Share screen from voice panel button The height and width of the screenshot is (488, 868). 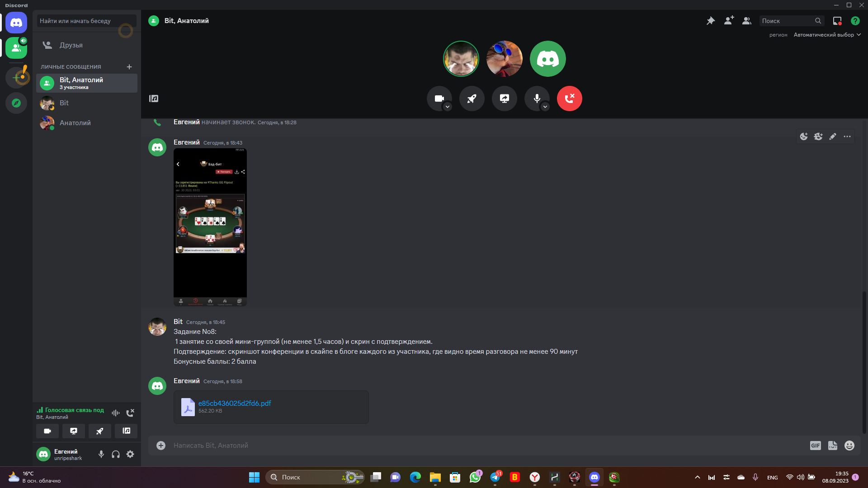[74, 431]
